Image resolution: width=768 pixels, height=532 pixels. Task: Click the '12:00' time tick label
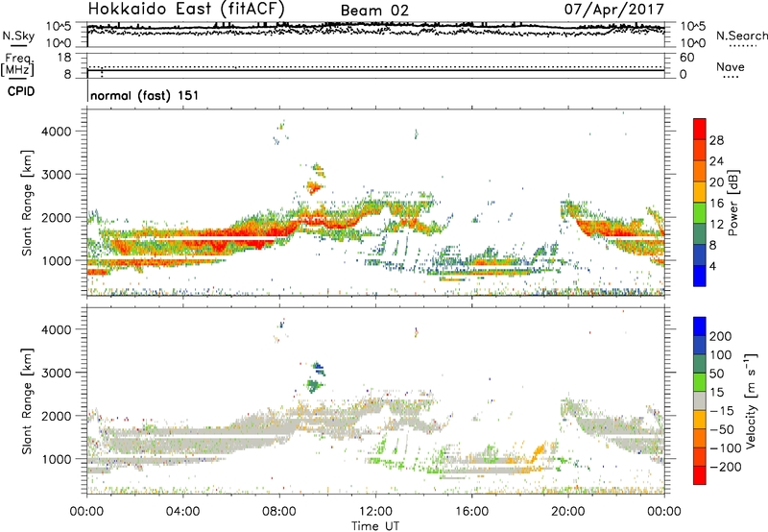coord(375,512)
